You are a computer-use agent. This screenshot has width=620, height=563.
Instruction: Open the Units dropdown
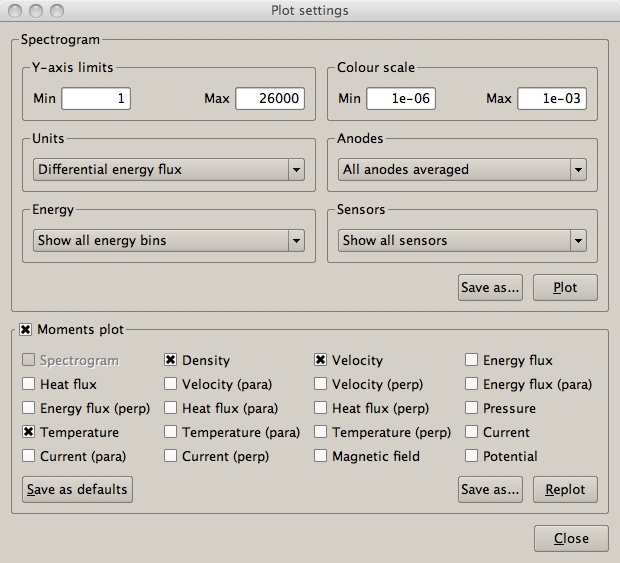click(x=169, y=170)
